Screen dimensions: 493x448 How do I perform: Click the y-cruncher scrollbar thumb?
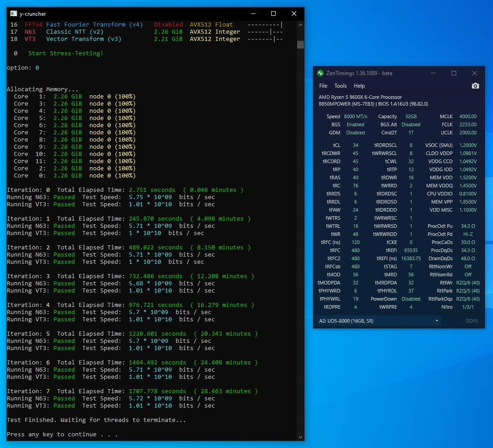tap(300, 44)
